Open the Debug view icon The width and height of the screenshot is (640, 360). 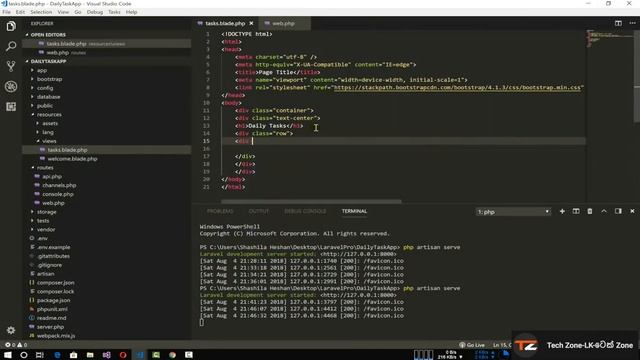(x=11, y=86)
